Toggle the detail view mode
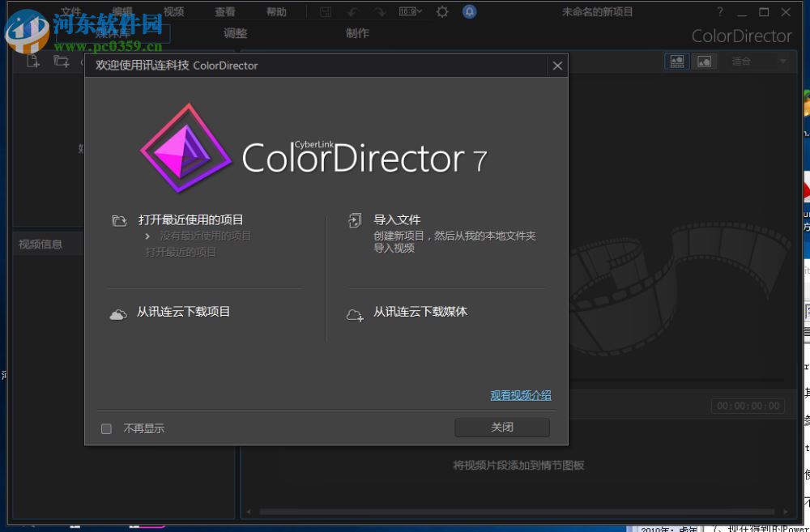 [703, 61]
